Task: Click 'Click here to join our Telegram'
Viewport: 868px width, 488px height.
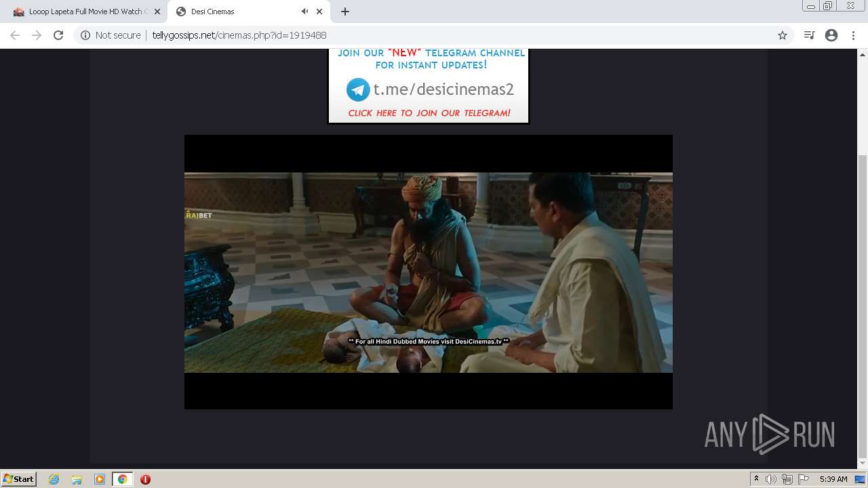Action: 429,113
